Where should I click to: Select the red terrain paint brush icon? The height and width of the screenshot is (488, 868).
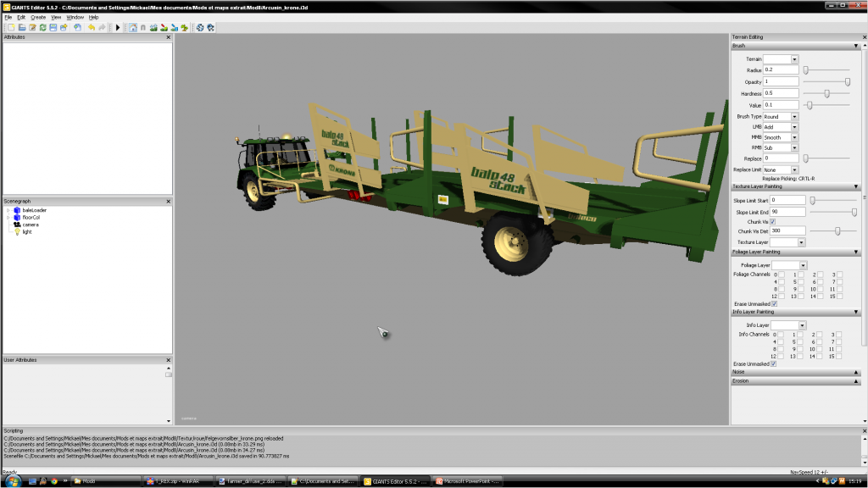pos(164,28)
